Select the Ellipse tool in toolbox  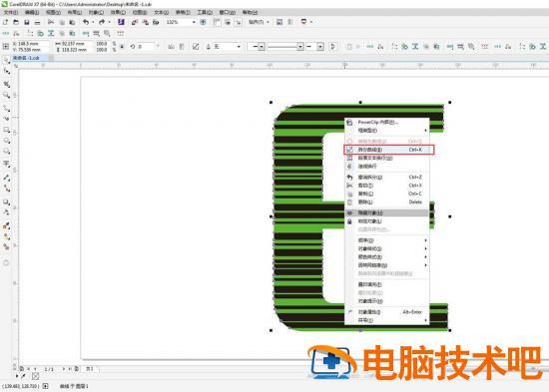(x=6, y=141)
